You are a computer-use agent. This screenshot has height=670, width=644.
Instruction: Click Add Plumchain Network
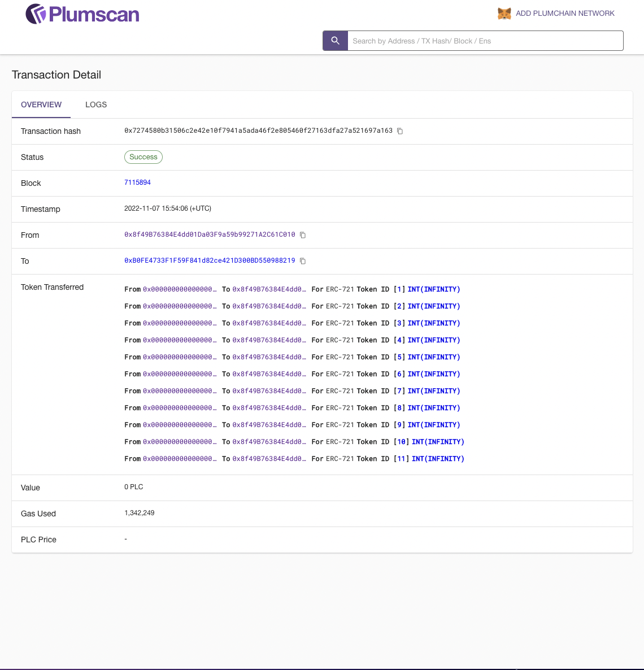click(x=564, y=14)
